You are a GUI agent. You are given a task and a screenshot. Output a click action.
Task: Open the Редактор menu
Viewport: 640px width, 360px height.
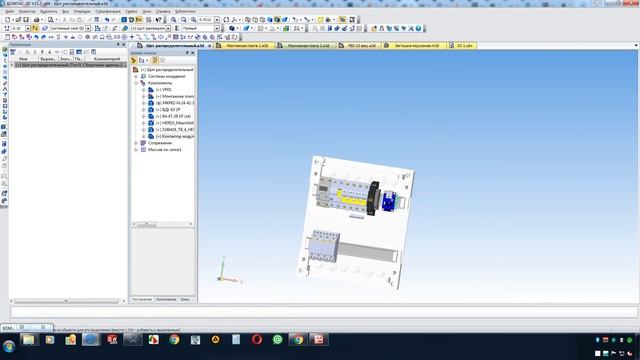(x=27, y=11)
